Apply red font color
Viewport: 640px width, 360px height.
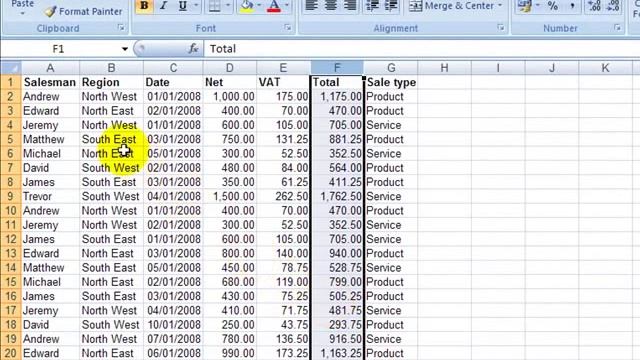coord(274,6)
